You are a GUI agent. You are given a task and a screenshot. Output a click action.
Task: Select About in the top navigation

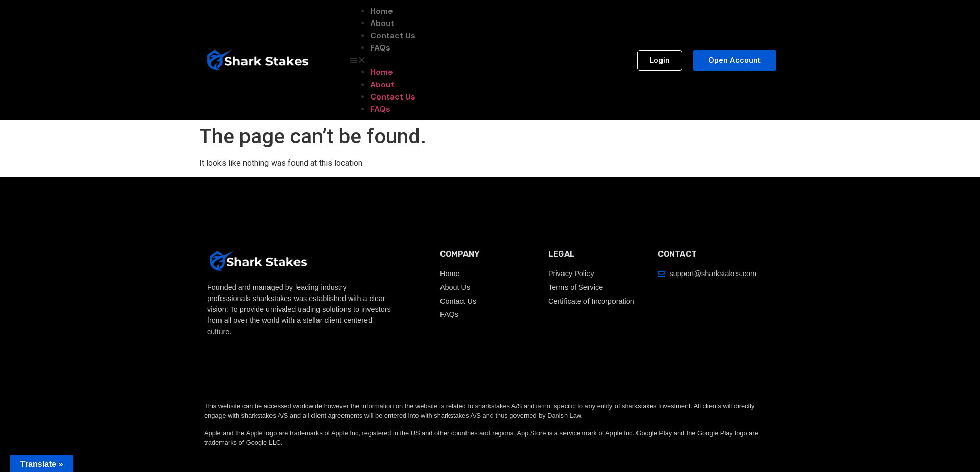pos(382,23)
